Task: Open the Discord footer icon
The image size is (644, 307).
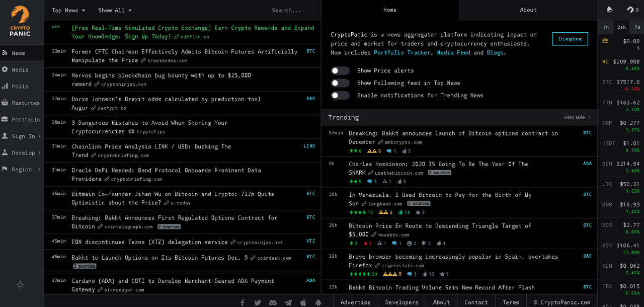Action: (273, 302)
